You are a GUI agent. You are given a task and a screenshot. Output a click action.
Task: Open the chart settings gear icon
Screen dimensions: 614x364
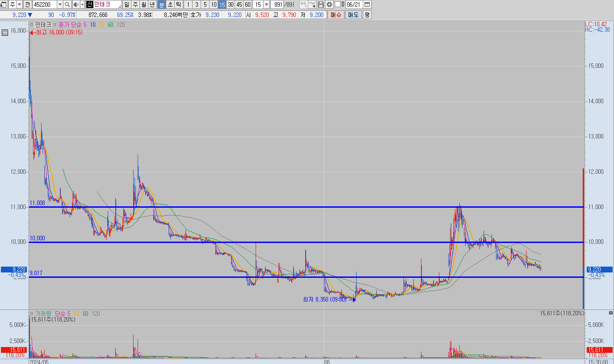click(x=329, y=4)
